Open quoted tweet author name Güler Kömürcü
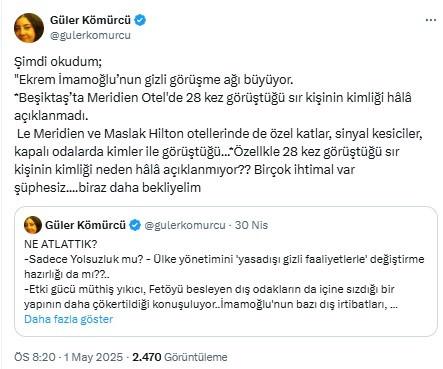The image size is (443, 369). point(85,225)
